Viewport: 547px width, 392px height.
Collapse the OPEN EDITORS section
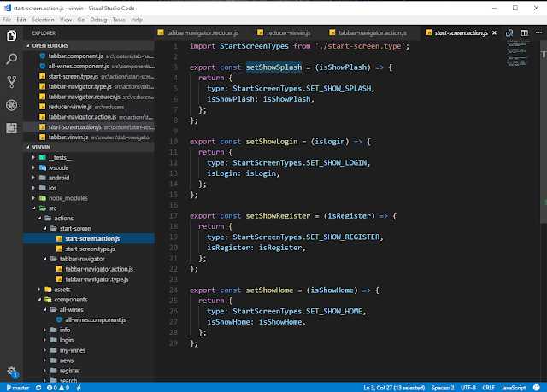pyautogui.click(x=89, y=45)
